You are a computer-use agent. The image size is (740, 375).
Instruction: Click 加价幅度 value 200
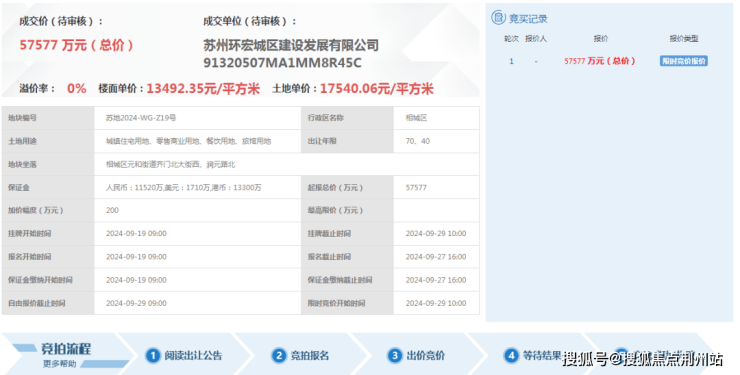tap(112, 210)
